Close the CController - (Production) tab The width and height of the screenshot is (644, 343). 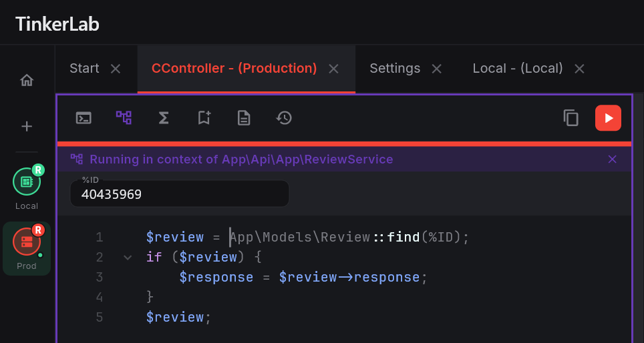tap(333, 69)
